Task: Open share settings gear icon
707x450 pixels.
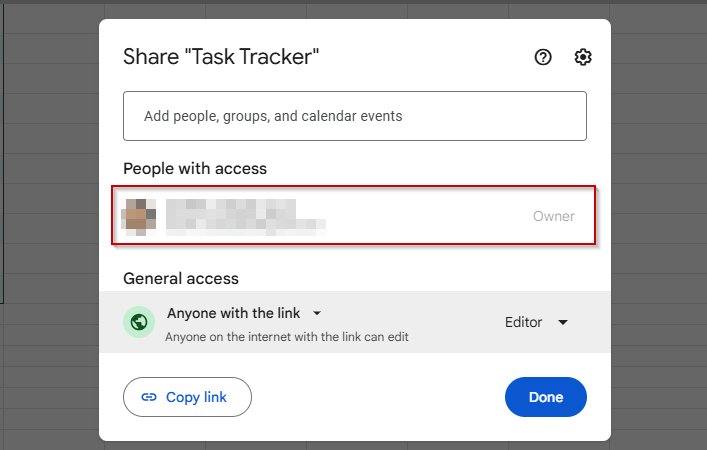Action: pos(583,57)
